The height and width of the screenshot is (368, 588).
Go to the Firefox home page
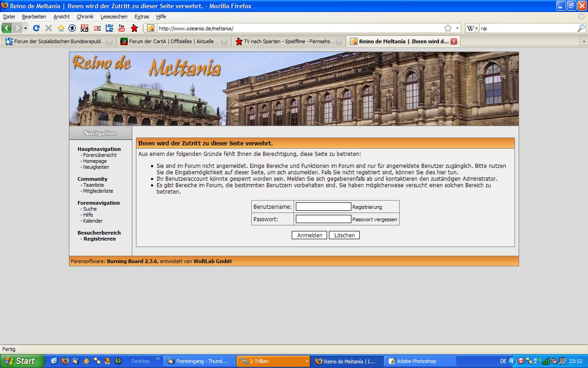pyautogui.click(x=61, y=28)
